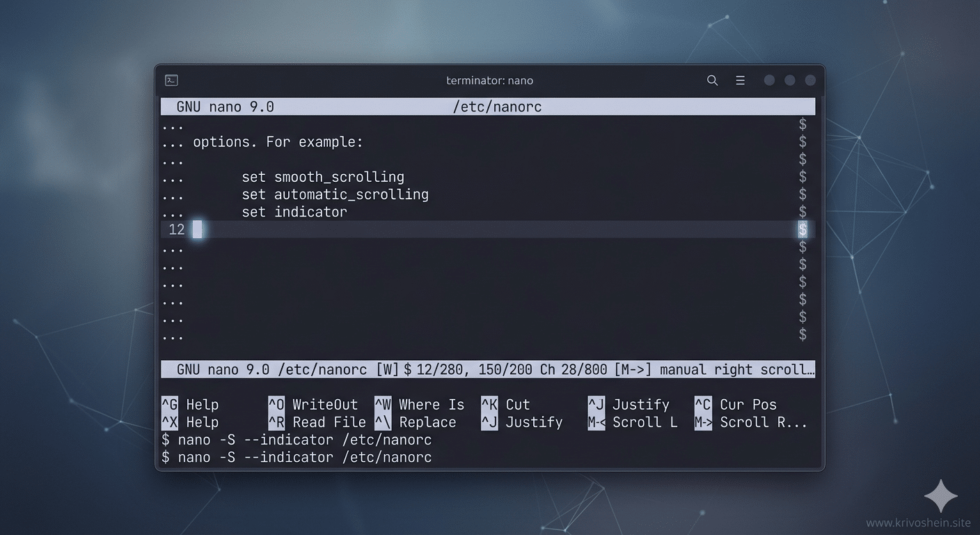Click "manual right scroll…" status message

click(x=737, y=370)
